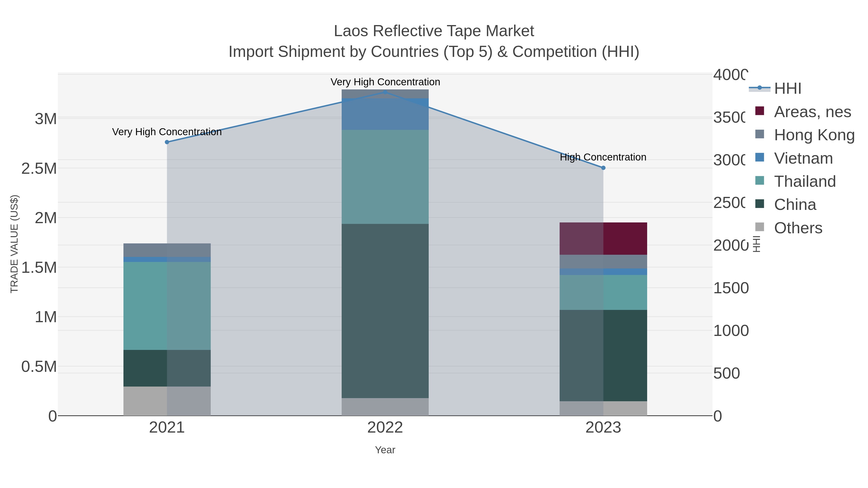Click the Vietnam blue legend swatch

click(x=760, y=157)
